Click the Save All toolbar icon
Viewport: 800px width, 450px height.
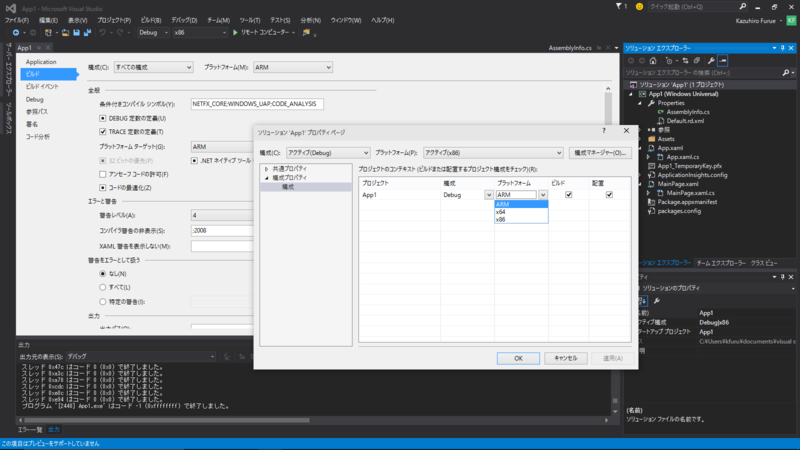coord(87,33)
